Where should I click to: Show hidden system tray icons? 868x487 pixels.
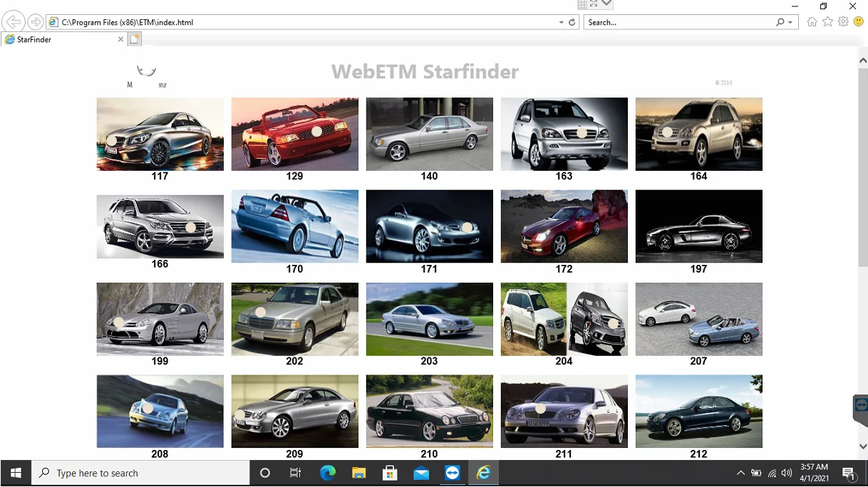[740, 473]
